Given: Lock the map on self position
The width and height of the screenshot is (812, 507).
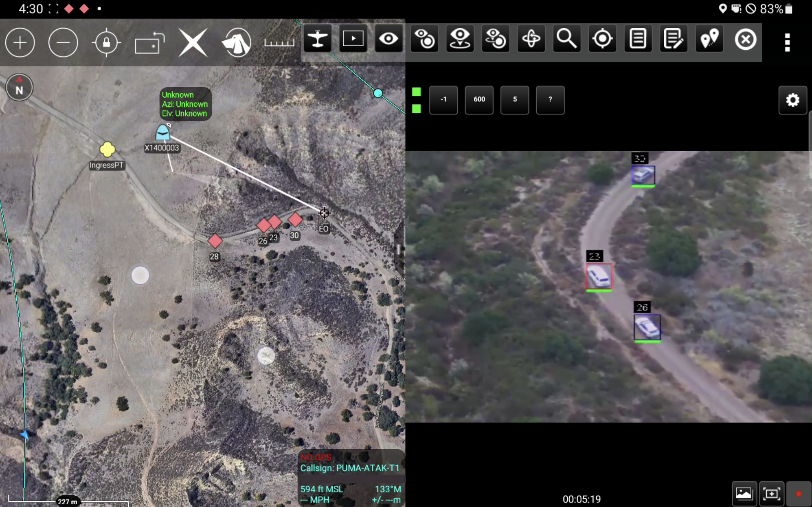Looking at the screenshot, I should click(106, 42).
